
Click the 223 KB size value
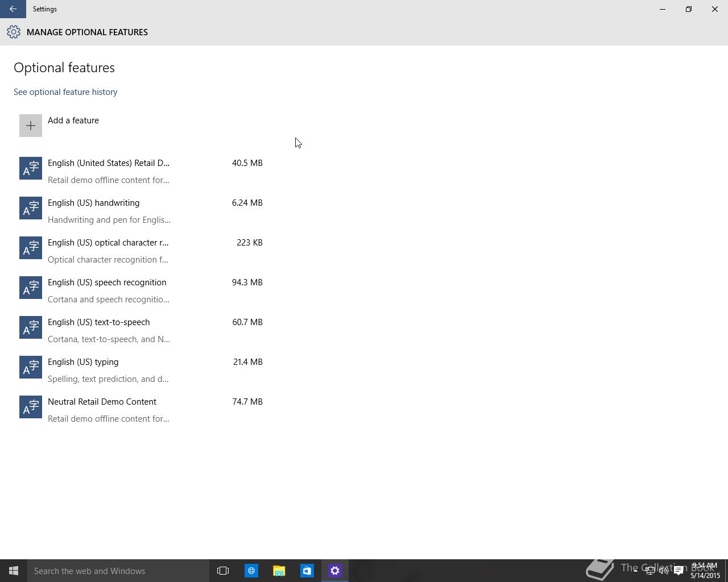(250, 243)
